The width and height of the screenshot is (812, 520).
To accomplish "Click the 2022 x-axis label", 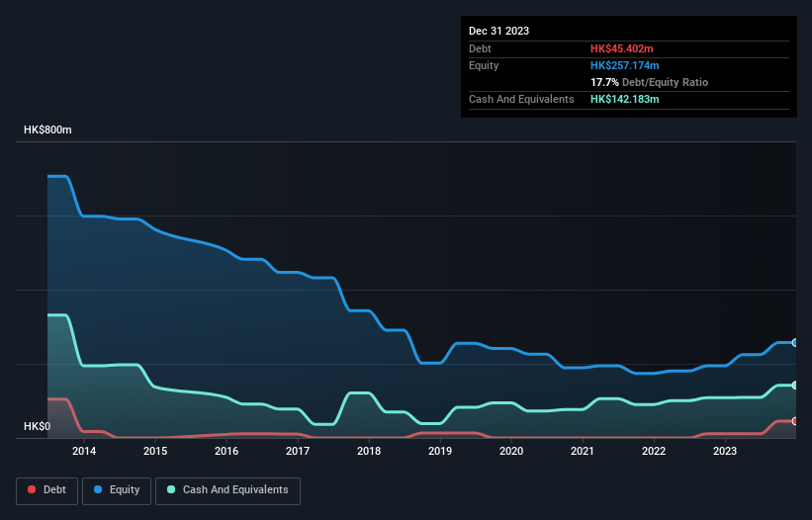I will (x=654, y=451).
